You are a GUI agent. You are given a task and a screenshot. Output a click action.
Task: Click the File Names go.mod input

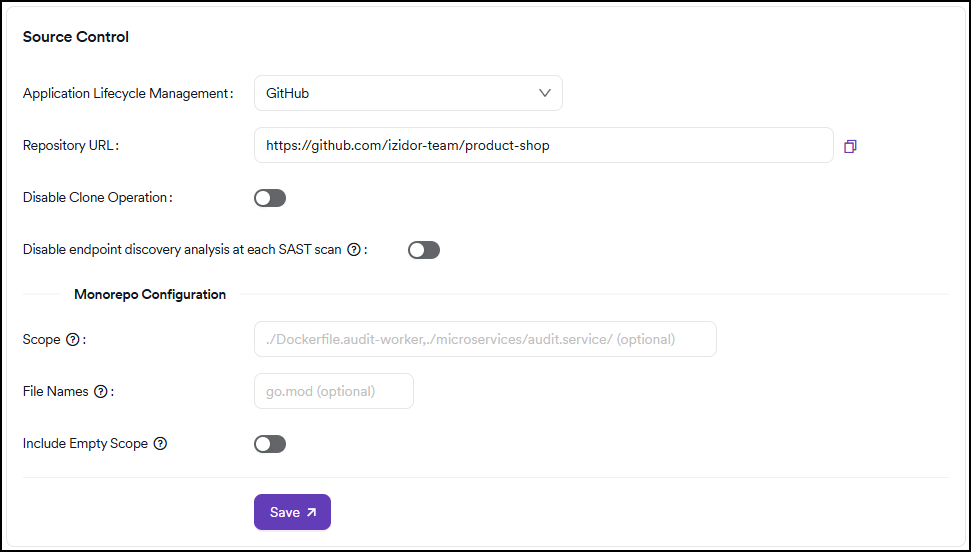(x=333, y=391)
